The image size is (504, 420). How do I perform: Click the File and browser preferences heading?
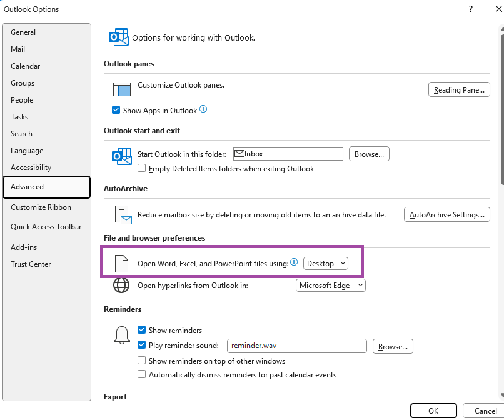click(154, 238)
